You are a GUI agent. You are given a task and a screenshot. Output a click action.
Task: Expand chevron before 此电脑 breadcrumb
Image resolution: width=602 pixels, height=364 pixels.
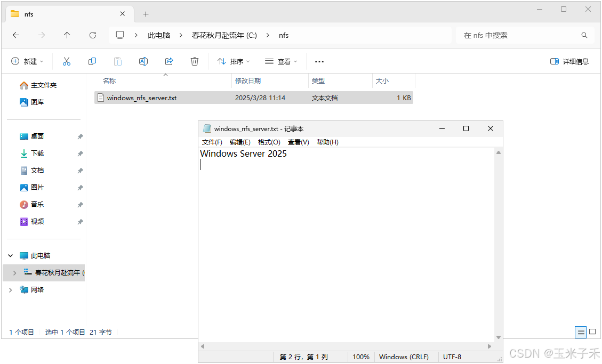(x=136, y=35)
